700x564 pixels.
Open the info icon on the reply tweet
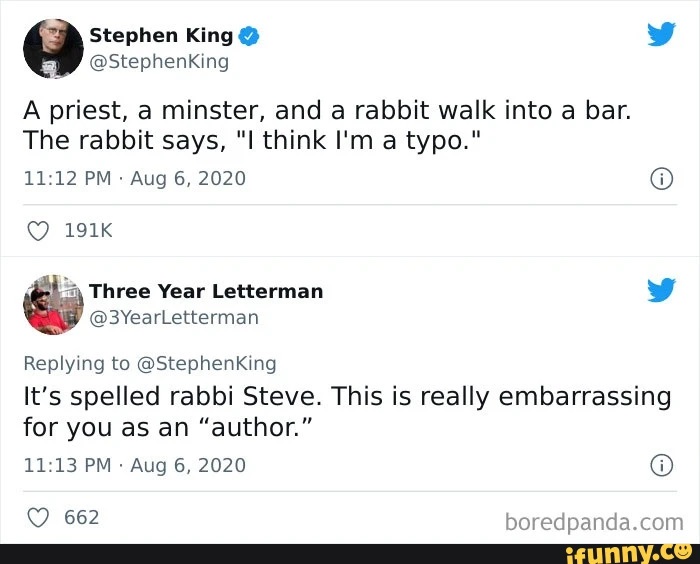point(661,465)
